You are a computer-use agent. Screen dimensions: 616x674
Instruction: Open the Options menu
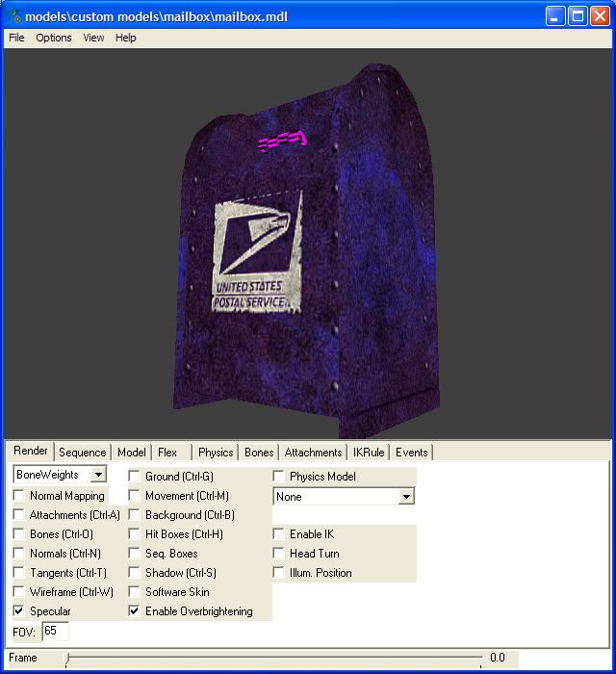[x=54, y=38]
